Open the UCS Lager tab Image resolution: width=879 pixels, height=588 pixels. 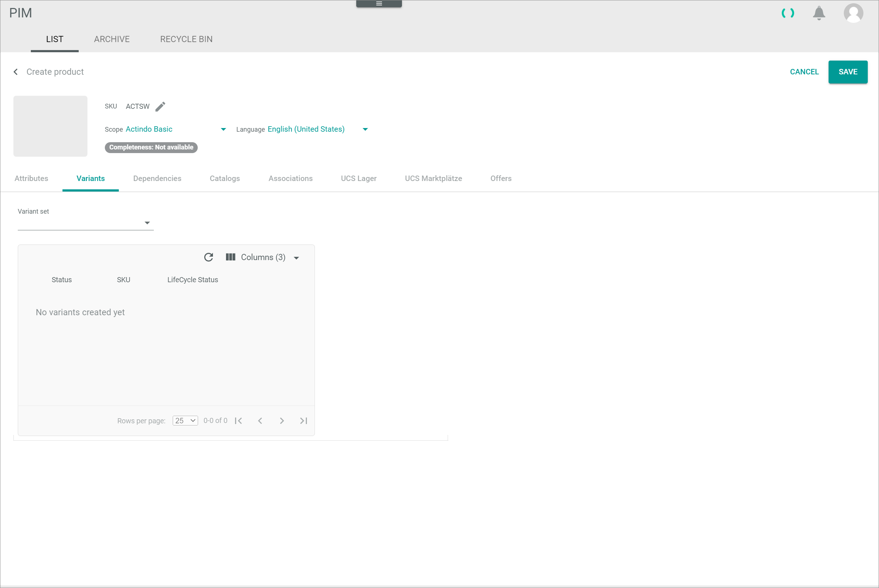359,178
